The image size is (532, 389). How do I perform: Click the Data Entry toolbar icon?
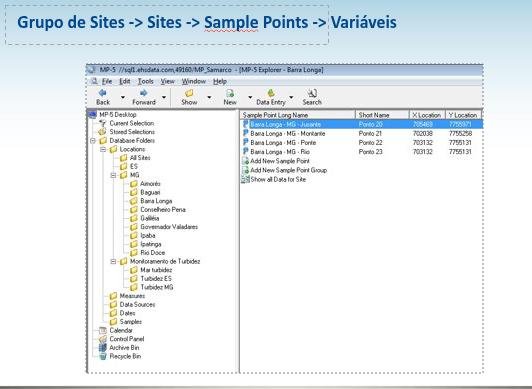pyautogui.click(x=271, y=93)
